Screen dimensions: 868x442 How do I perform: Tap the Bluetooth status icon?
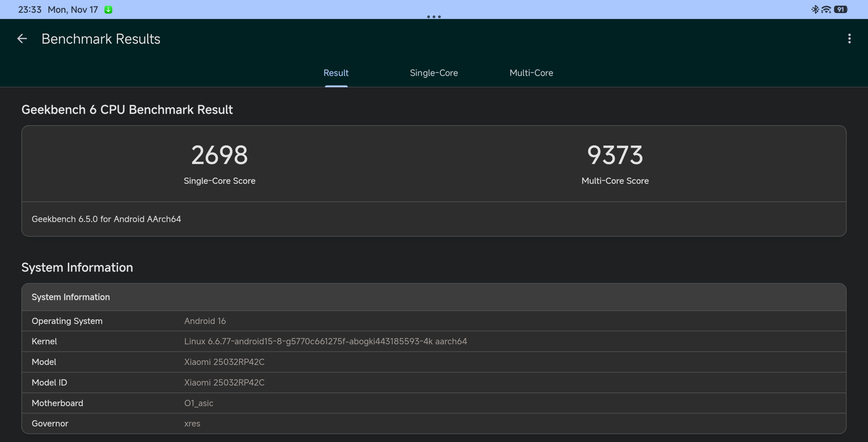tap(815, 10)
